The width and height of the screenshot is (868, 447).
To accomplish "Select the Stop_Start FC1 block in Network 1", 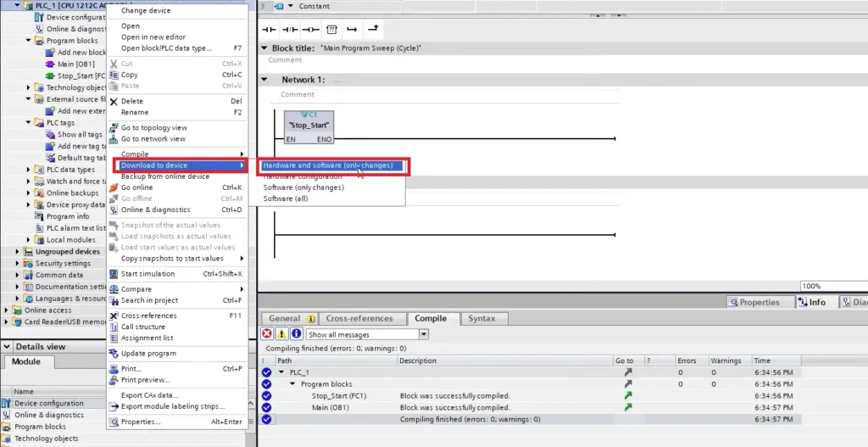I will coord(309,127).
